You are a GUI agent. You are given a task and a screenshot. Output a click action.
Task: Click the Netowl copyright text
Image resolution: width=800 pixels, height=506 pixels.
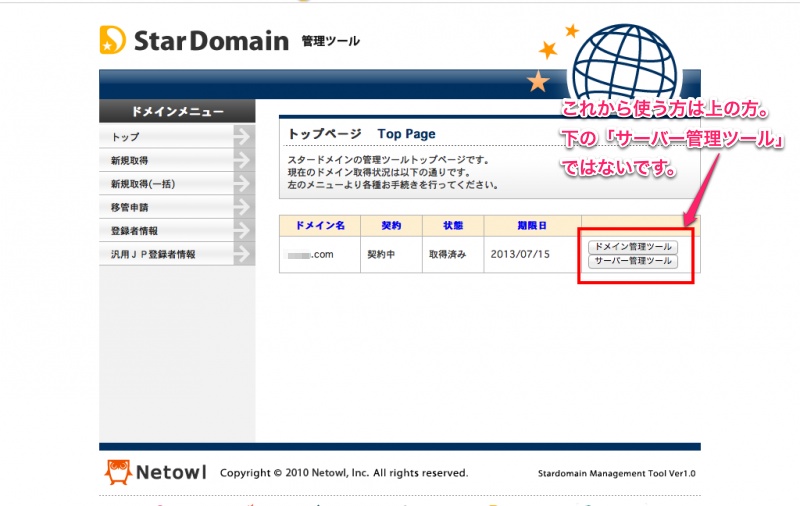(x=344, y=473)
